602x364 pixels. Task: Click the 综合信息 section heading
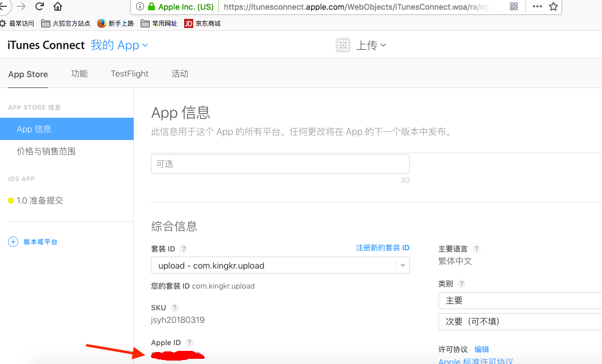coord(174,226)
